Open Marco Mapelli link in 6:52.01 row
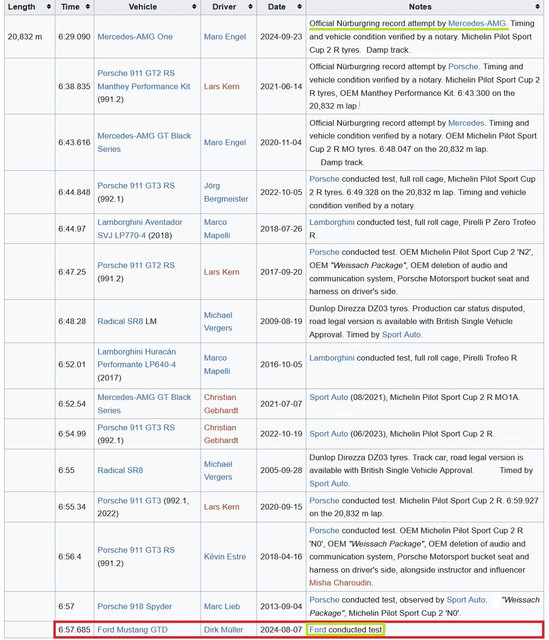This screenshot has width=549, height=640. (217, 364)
